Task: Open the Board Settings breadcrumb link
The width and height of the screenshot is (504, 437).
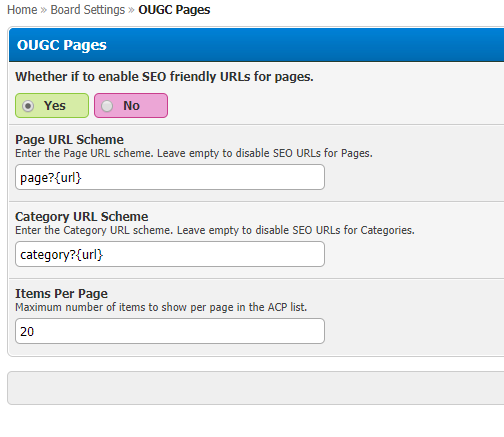Action: [88, 10]
